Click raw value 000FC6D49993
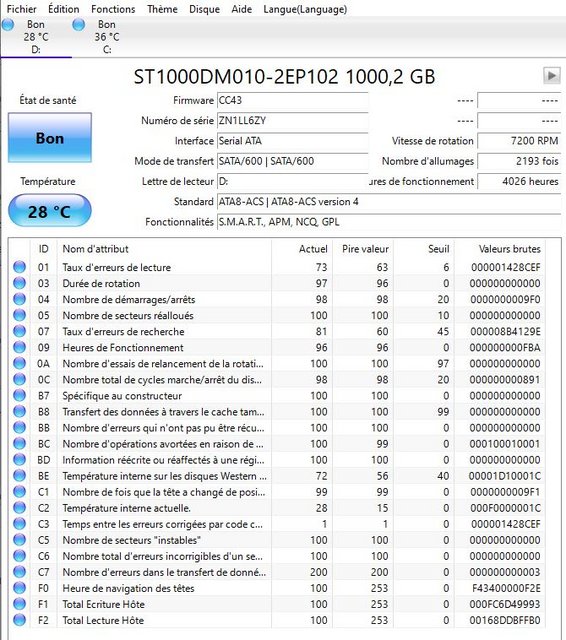Screen dimensions: 566x640 tap(505, 604)
